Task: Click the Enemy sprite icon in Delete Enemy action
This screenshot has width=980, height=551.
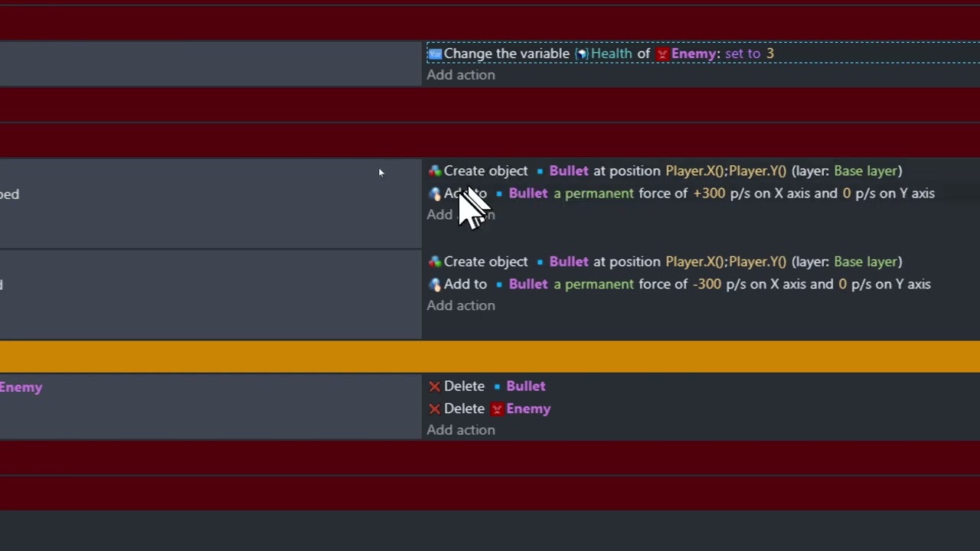Action: click(497, 409)
